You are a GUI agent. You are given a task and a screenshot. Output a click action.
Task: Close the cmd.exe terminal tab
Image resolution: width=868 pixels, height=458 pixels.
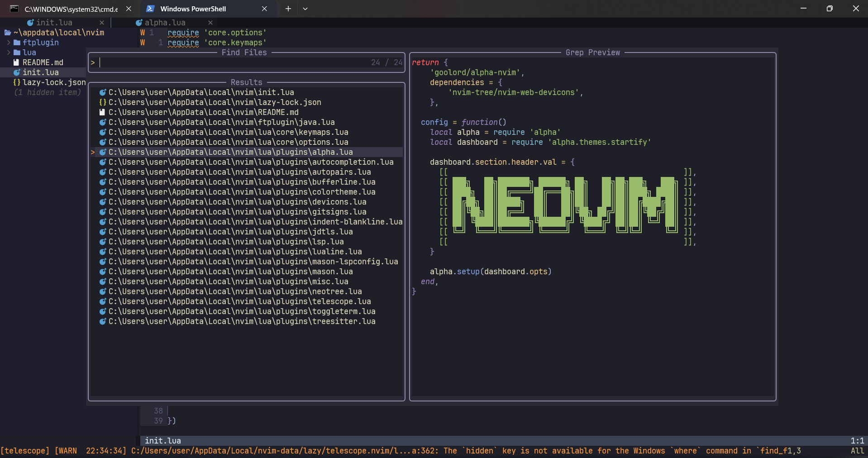click(x=129, y=9)
